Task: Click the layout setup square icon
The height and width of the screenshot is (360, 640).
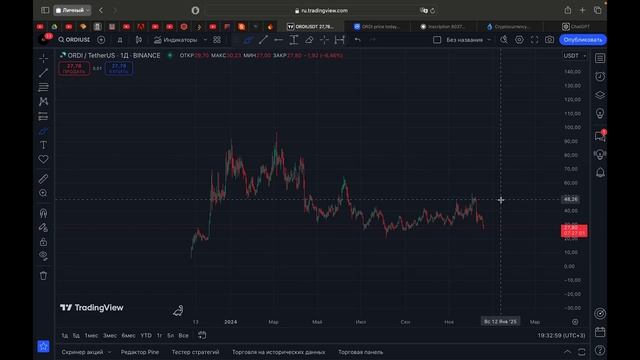Action: coord(437,40)
